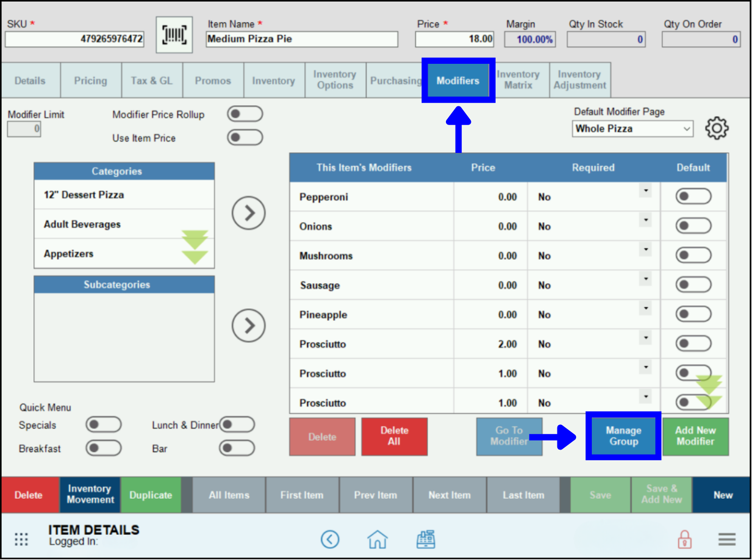Click the red lock icon
The width and height of the screenshot is (752, 560).
pyautogui.click(x=684, y=539)
